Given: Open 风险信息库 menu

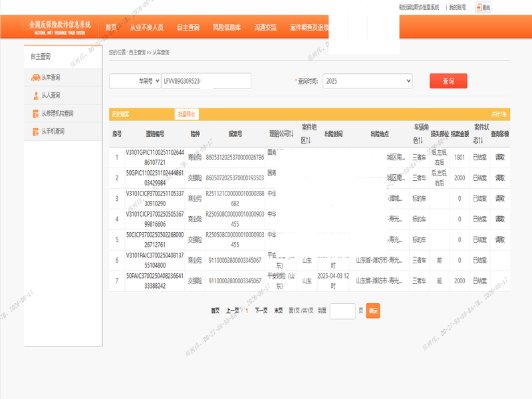Looking at the screenshot, I should [227, 27].
